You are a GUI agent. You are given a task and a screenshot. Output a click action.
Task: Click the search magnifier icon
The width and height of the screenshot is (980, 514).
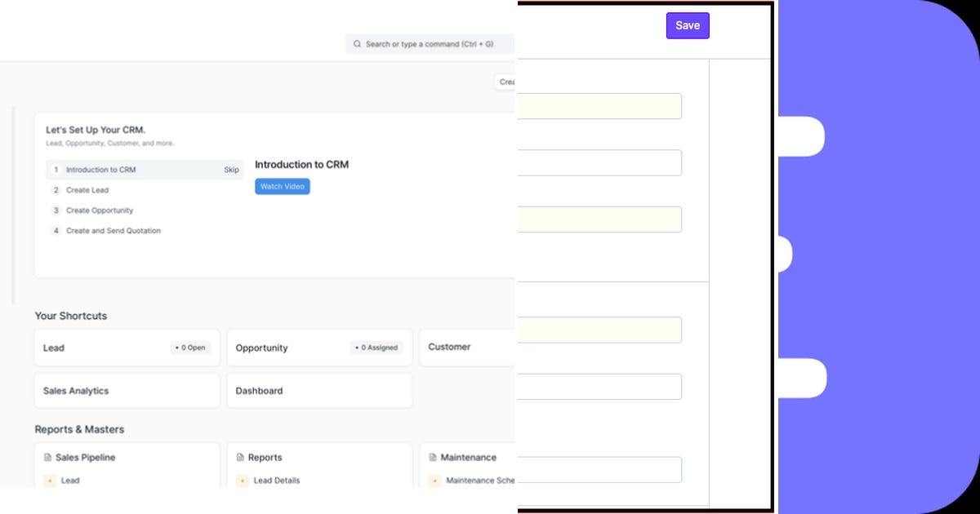356,43
